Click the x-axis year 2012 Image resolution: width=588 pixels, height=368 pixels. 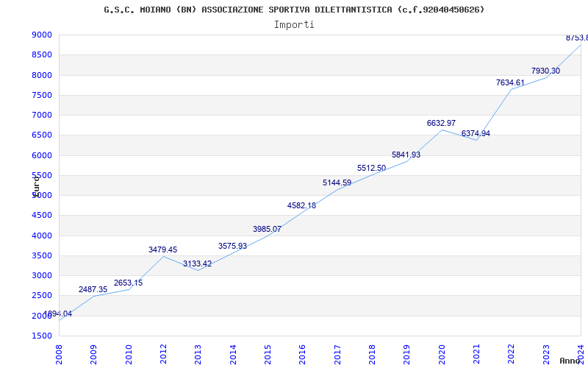point(163,355)
